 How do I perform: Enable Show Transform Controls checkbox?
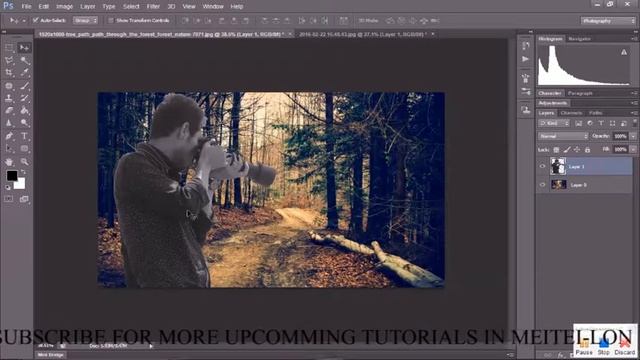click(x=111, y=20)
